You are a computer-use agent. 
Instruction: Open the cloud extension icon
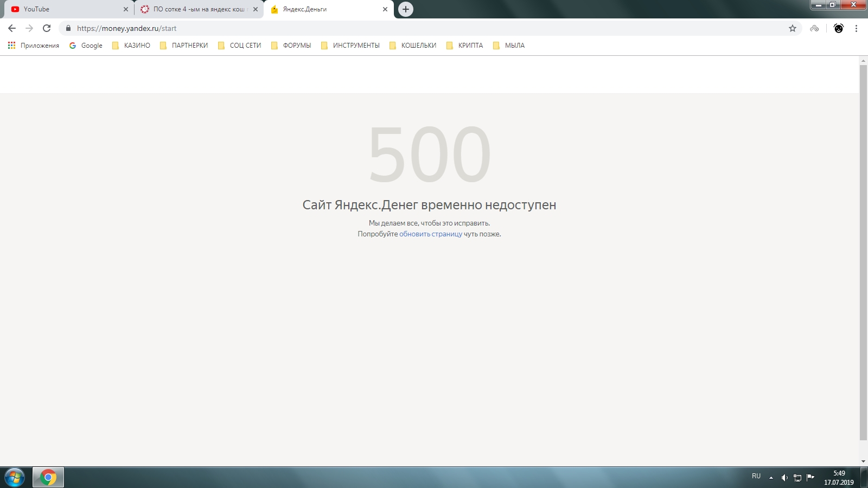coord(814,28)
